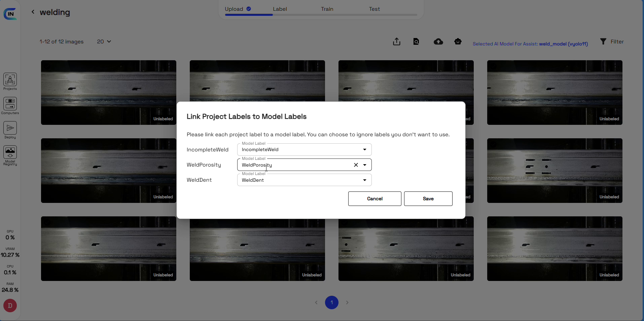Open the images-per-page dropdown showing 20
The width and height of the screenshot is (644, 321).
click(103, 41)
